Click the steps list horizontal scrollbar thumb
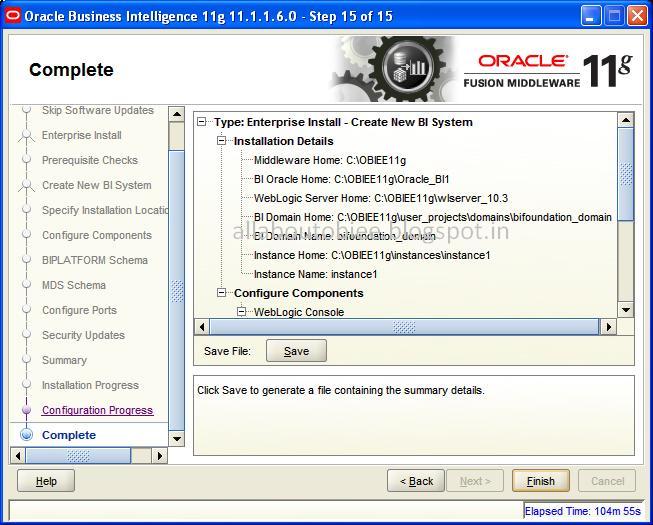This screenshot has height=525, width=653. [78, 456]
